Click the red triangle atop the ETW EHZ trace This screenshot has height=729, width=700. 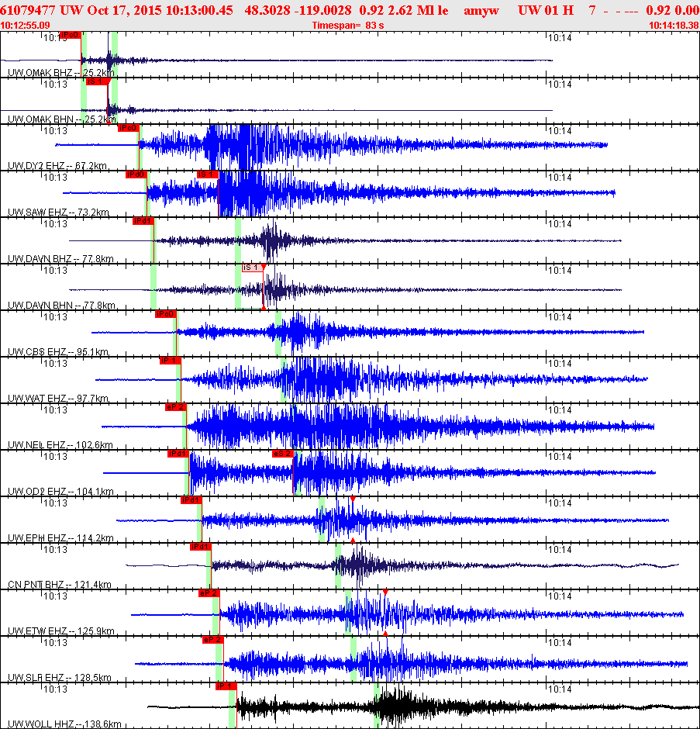click(385, 592)
